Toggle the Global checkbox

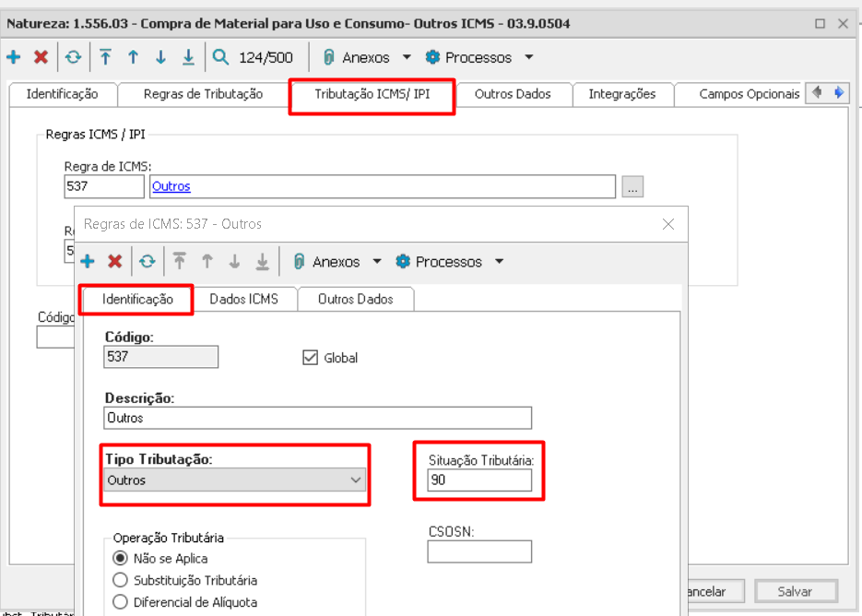tap(310, 358)
